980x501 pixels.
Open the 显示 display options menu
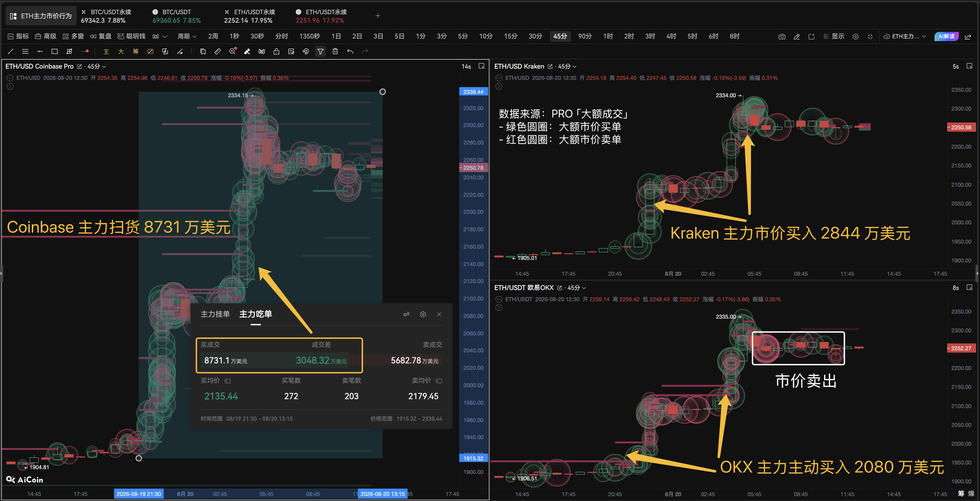(834, 36)
